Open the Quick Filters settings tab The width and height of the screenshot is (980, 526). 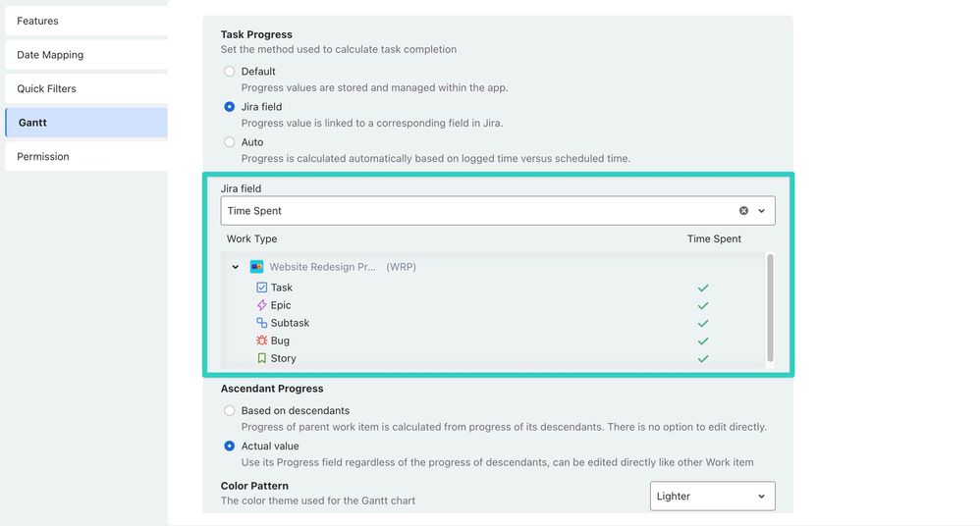(x=86, y=88)
